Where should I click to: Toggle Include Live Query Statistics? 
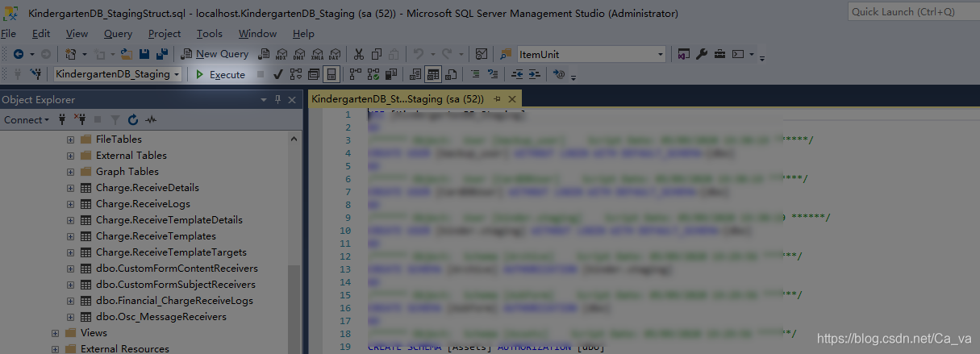373,74
